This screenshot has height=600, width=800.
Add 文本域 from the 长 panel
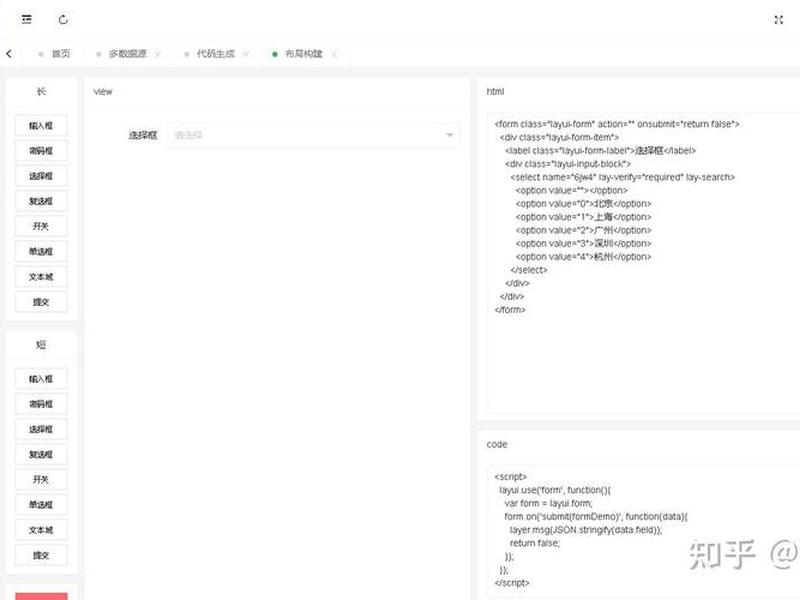pos(41,277)
